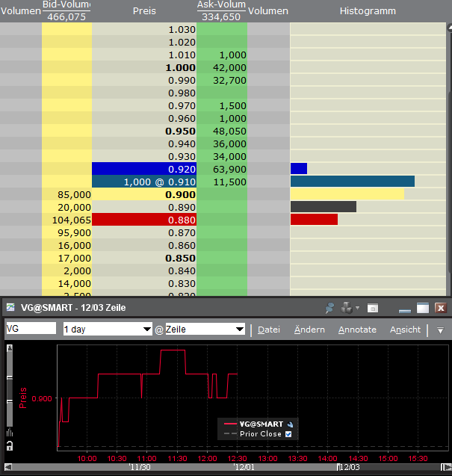The height and width of the screenshot is (476, 452).
Task: Click the Annotate menu button
Action: [357, 330]
